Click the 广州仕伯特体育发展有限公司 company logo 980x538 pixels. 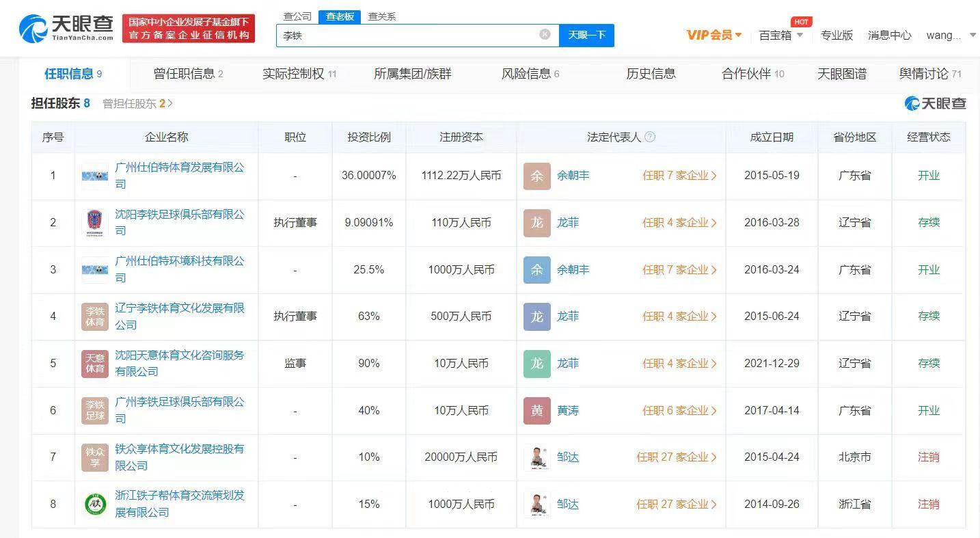pyautogui.click(x=95, y=176)
